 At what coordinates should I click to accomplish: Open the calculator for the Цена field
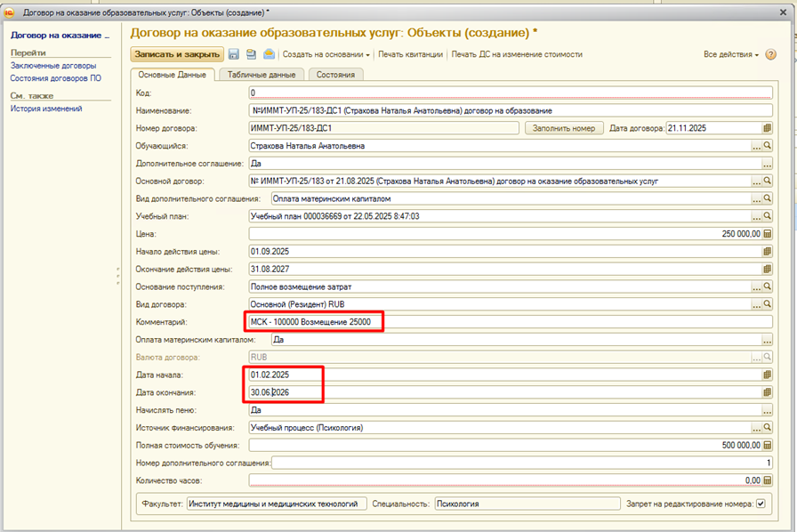[x=767, y=234]
